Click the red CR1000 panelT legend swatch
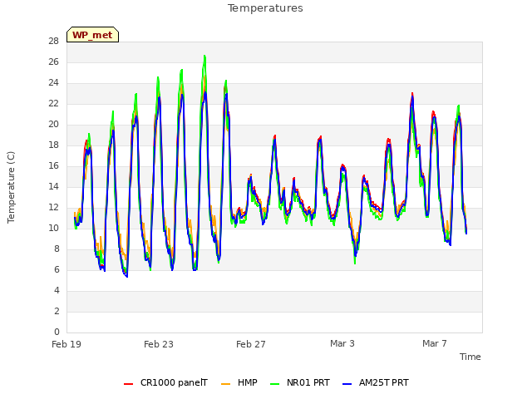Screen dimensions: 532x399 pyautogui.click(x=128, y=384)
